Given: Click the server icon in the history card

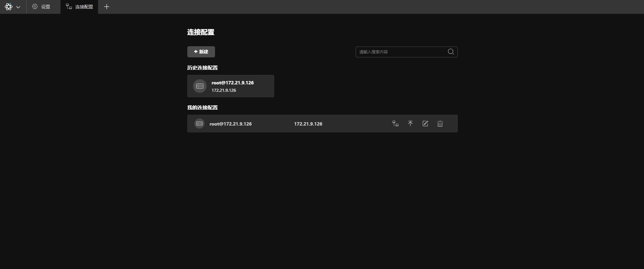Looking at the screenshot, I should tap(200, 86).
